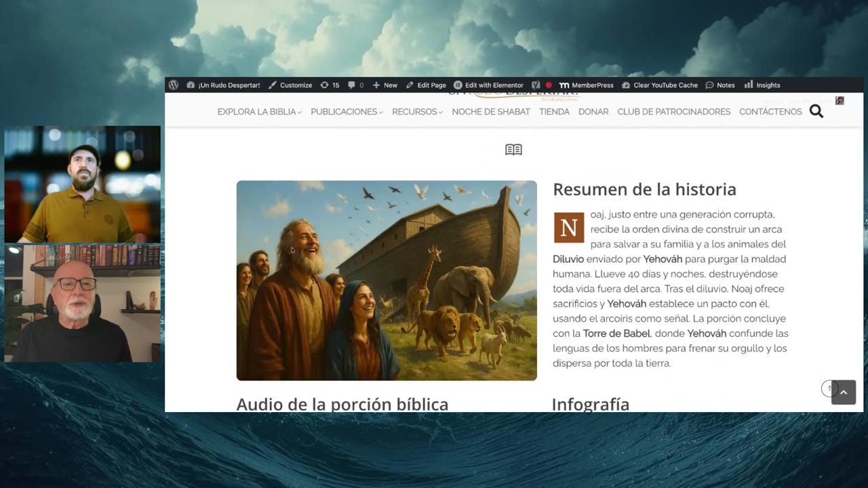Click Edit with Elementor

(488, 85)
